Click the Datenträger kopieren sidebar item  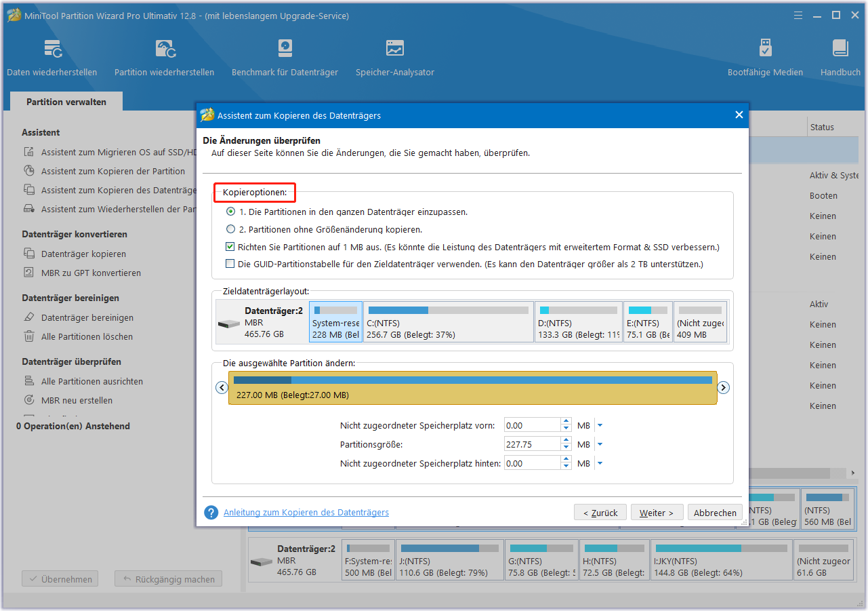coord(75,254)
